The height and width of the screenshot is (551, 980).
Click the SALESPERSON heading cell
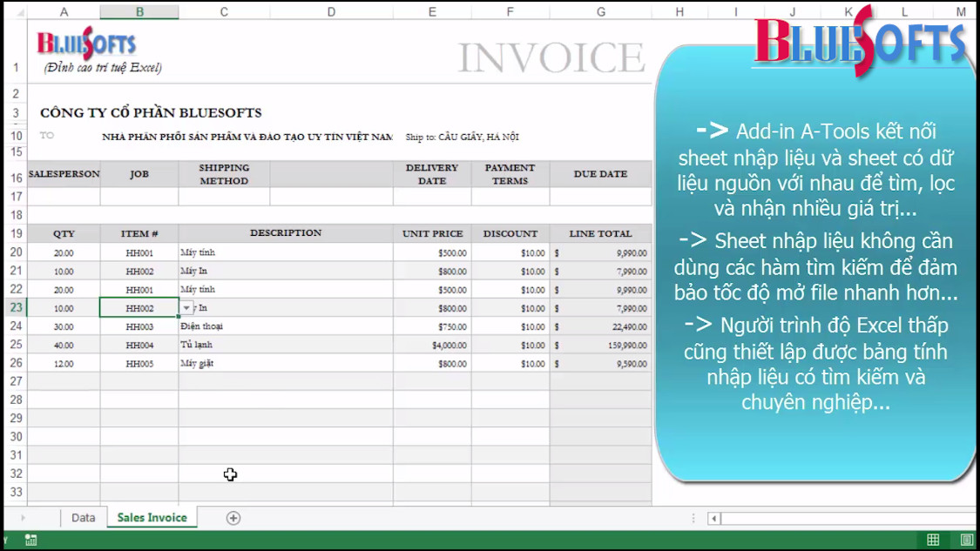[64, 174]
